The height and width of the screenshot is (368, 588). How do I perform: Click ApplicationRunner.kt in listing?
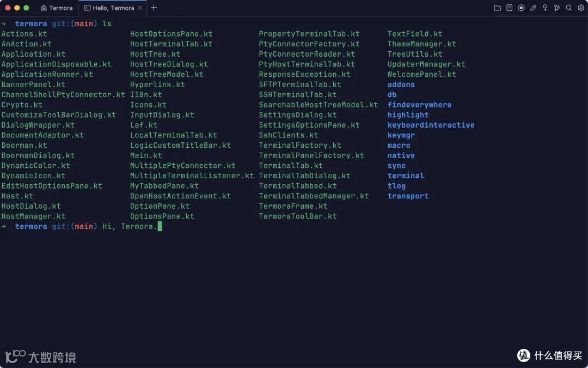[x=47, y=74]
